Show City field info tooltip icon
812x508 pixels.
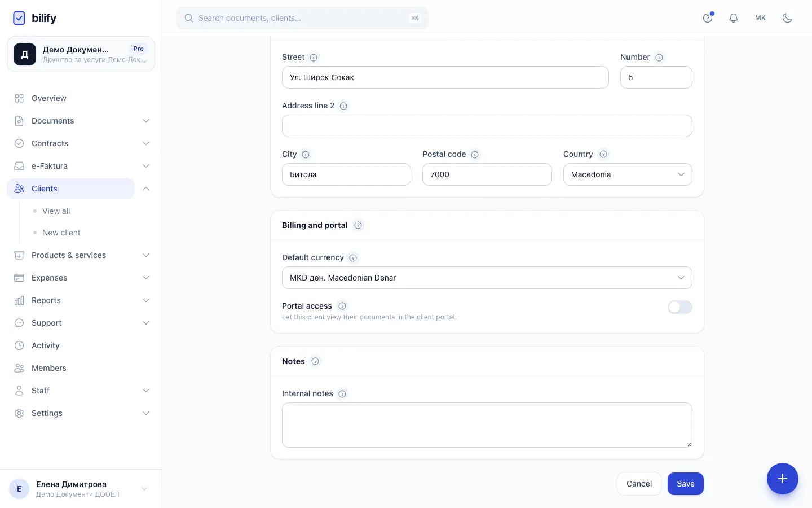(306, 155)
